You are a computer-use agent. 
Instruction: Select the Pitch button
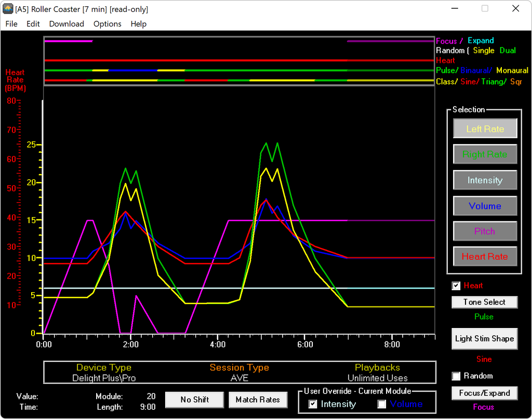click(485, 231)
